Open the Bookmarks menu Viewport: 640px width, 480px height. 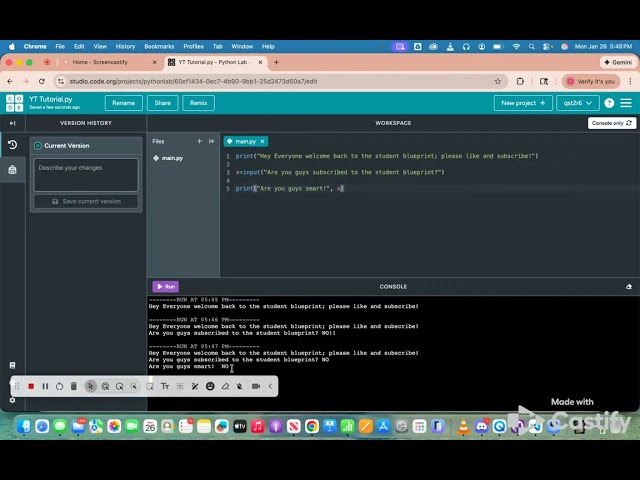pos(159,47)
